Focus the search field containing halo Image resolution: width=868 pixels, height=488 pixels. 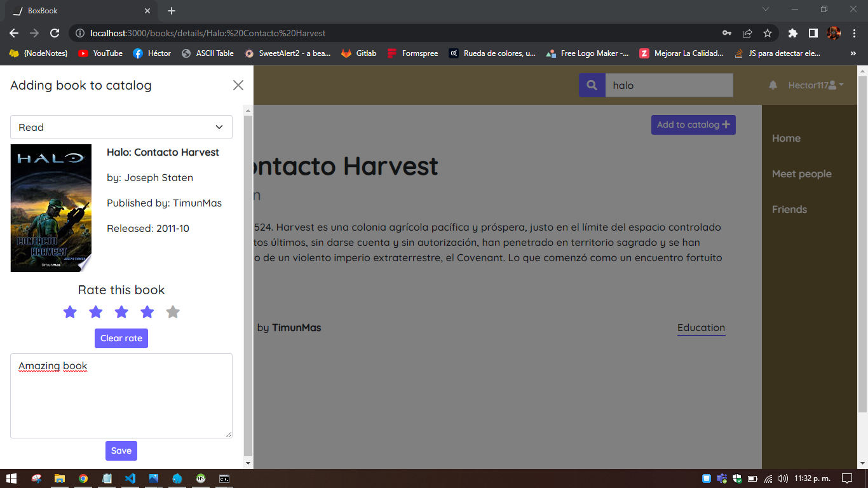point(669,85)
